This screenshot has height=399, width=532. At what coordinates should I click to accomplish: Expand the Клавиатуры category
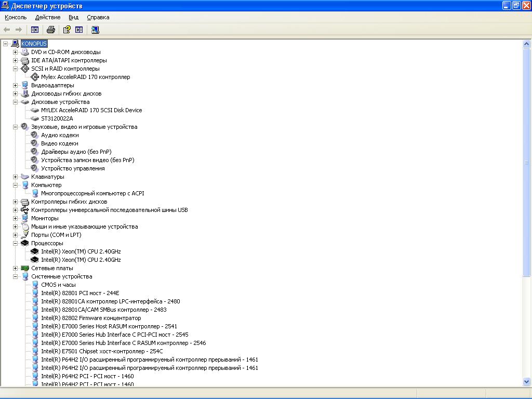16,177
